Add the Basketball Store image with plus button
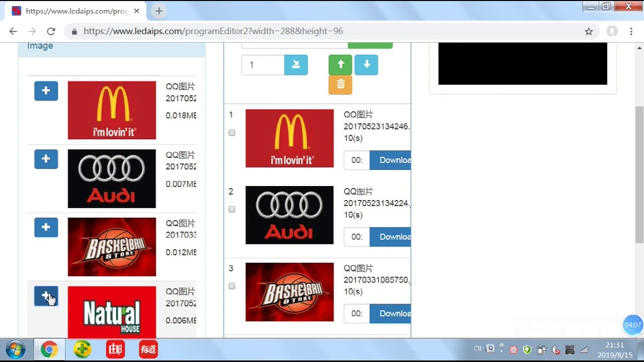 click(x=46, y=227)
